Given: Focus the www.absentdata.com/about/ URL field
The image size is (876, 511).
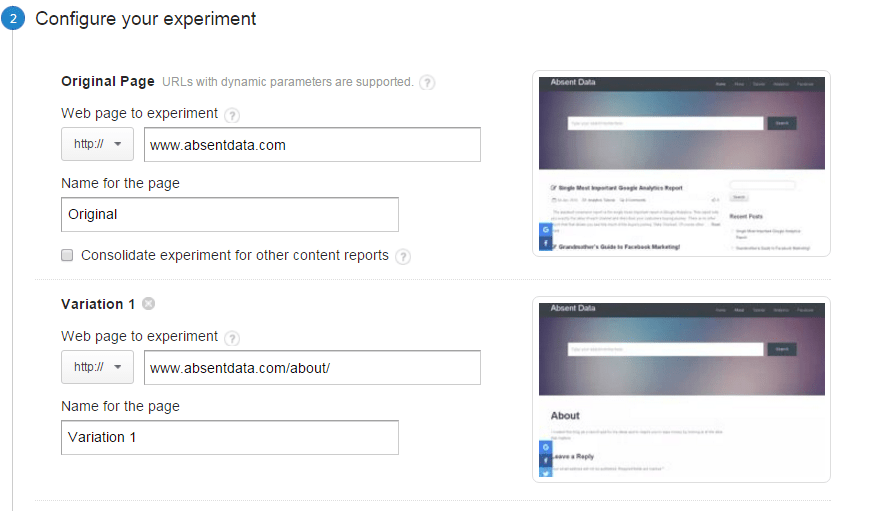Looking at the screenshot, I should pyautogui.click(x=312, y=367).
